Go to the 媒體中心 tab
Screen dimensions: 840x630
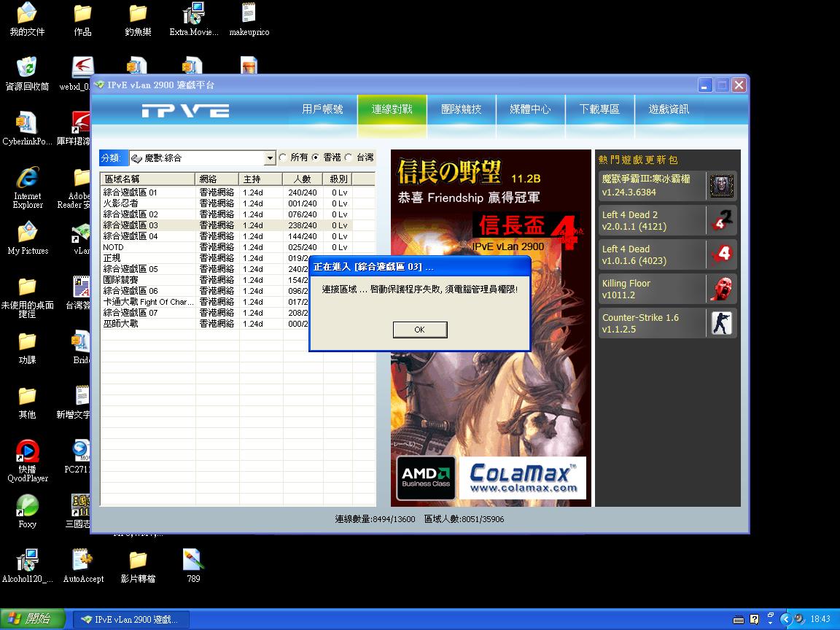pyautogui.click(x=530, y=109)
